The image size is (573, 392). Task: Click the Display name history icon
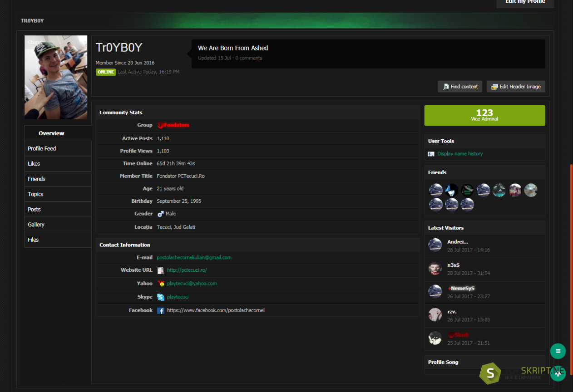[x=431, y=154]
